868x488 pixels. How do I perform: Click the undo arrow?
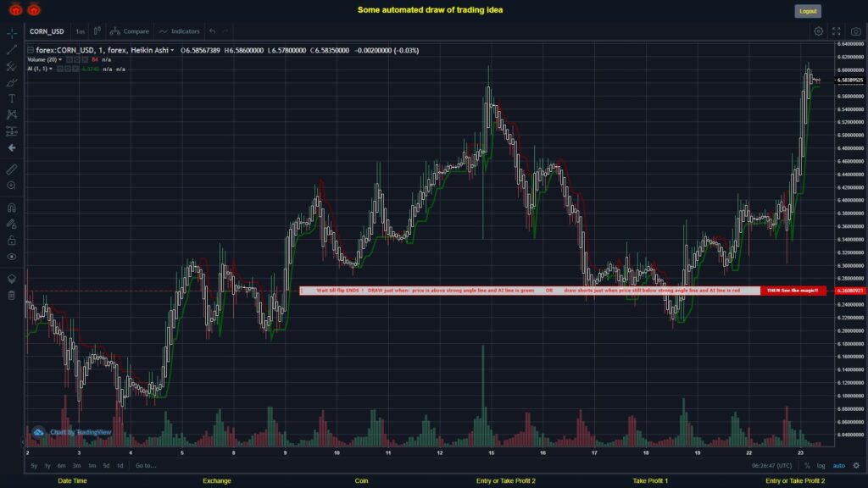(x=213, y=31)
